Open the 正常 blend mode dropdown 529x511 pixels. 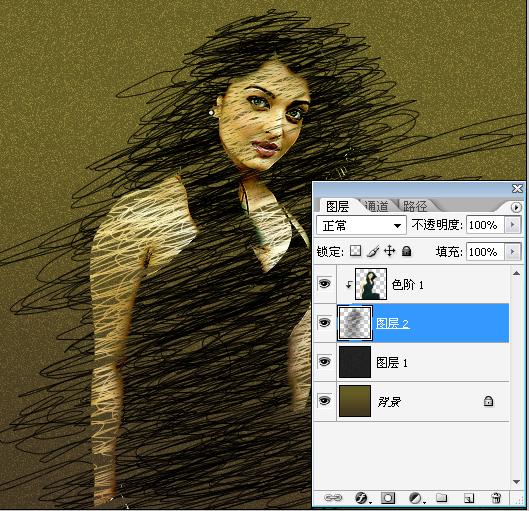pyautogui.click(x=361, y=225)
